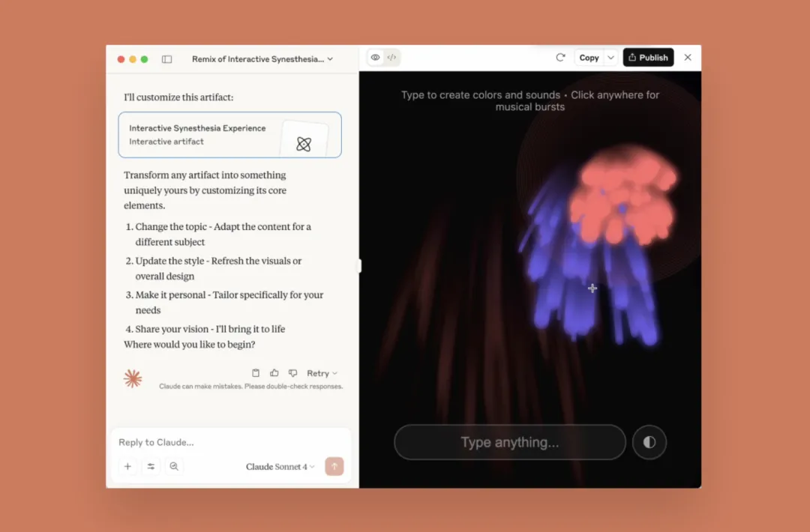Viewport: 810px width, 532px height.
Task: Copy the response with the clipboard icon
Action: (x=256, y=372)
